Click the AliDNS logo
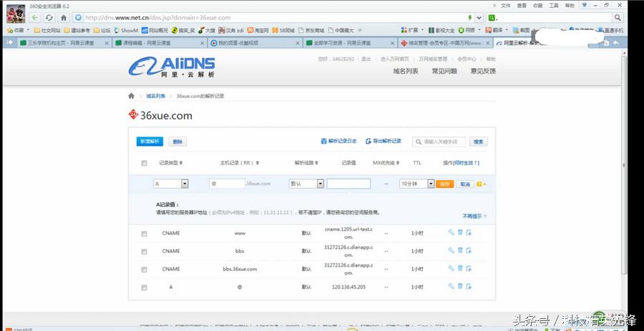The image size is (644, 331). click(171, 66)
